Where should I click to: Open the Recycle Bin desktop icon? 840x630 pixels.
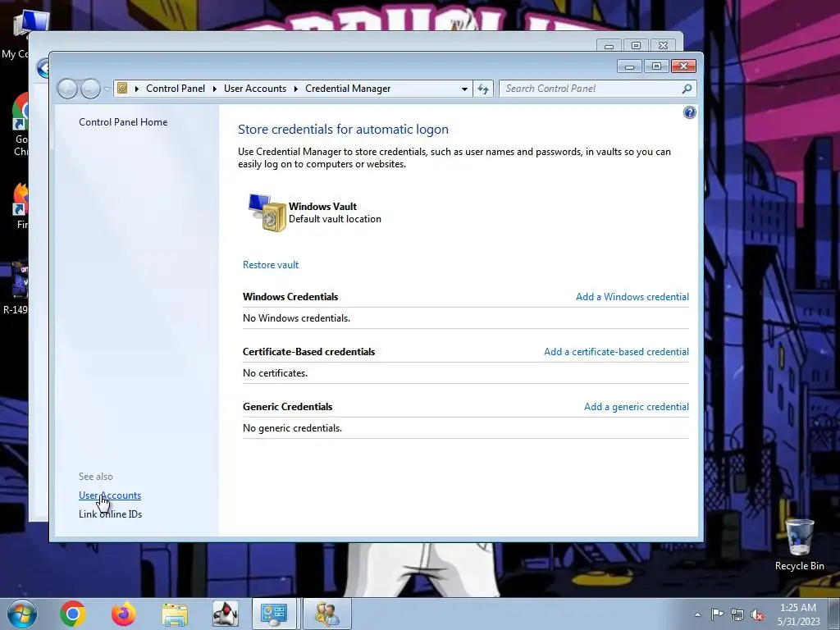[799, 545]
